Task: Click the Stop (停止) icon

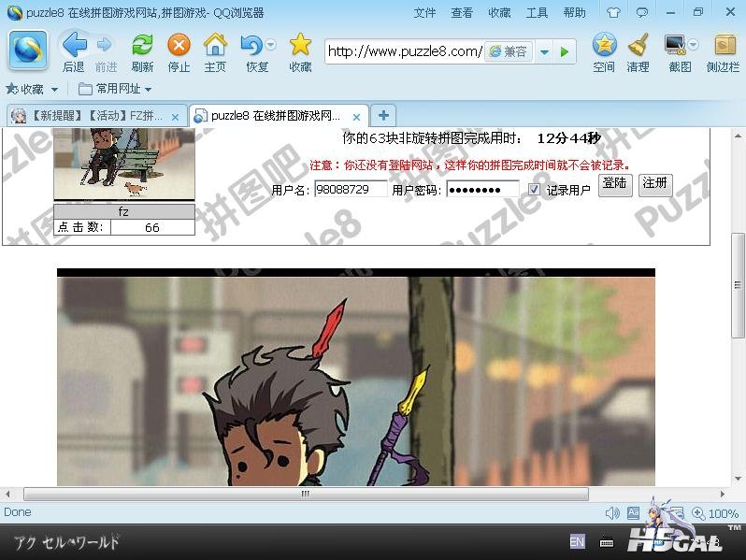Action: pos(179,45)
